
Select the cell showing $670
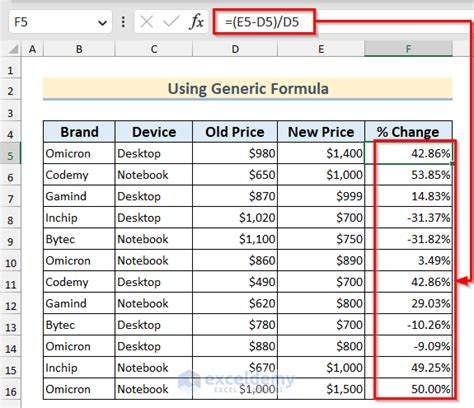coord(235,368)
